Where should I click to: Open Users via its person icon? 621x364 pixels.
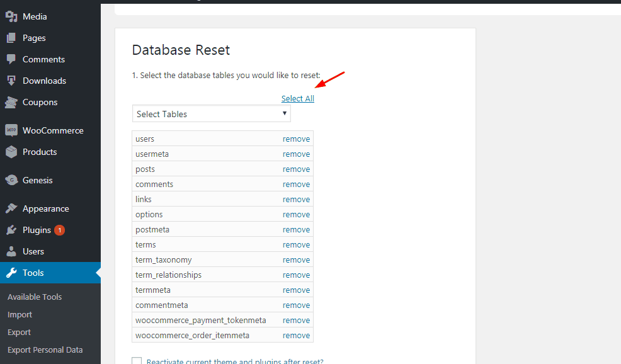click(x=11, y=251)
